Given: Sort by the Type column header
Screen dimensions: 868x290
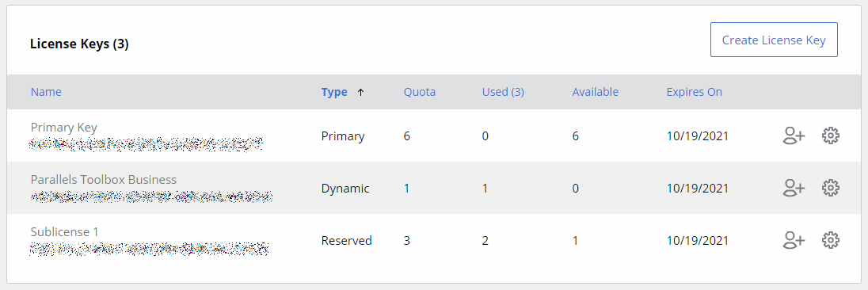Looking at the screenshot, I should click(x=334, y=92).
